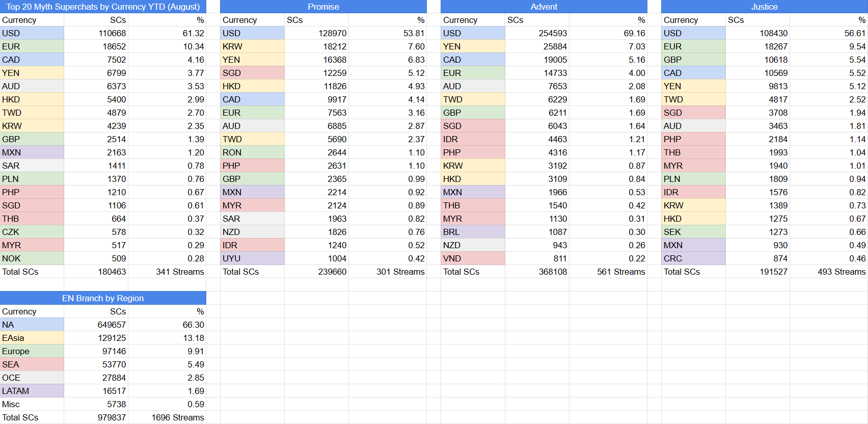Click the Misc region cell
The width and height of the screenshot is (868, 424).
pyautogui.click(x=32, y=404)
